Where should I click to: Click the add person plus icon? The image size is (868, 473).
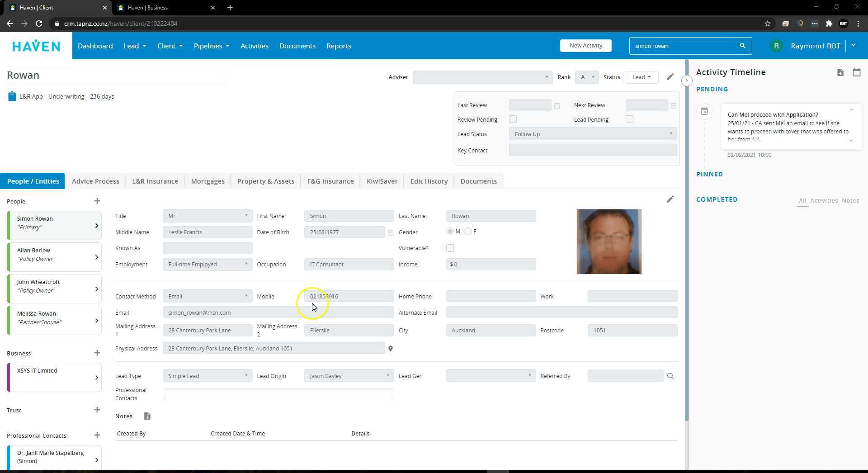click(x=97, y=201)
